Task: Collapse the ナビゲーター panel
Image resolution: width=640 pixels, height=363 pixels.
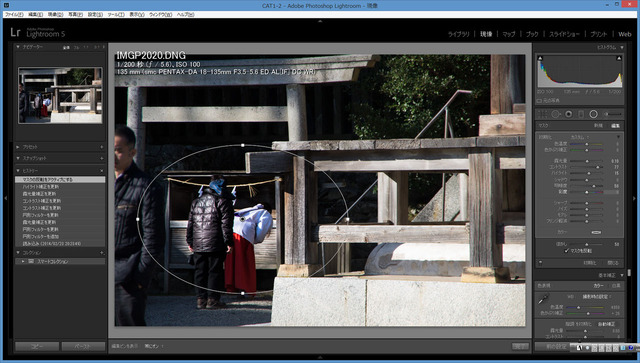Action: coord(18,47)
